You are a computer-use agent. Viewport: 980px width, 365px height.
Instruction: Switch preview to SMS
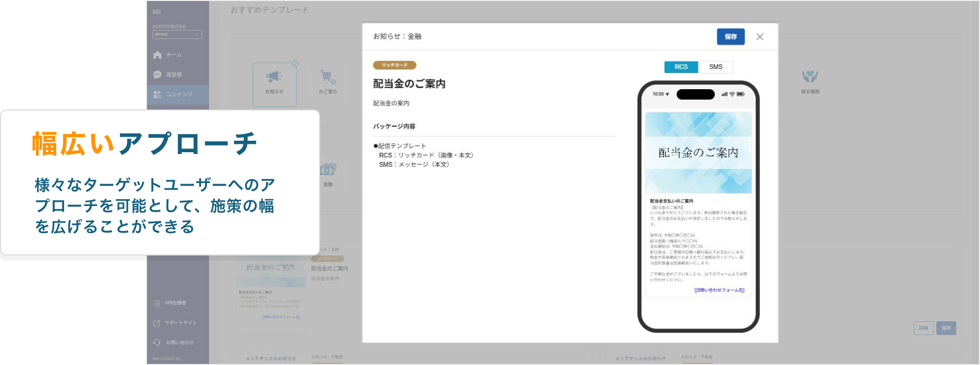pyautogui.click(x=715, y=67)
